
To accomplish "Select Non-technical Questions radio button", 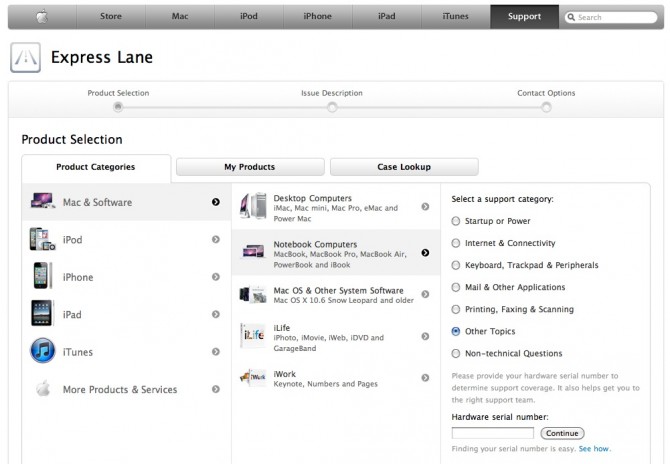I will 456,353.
